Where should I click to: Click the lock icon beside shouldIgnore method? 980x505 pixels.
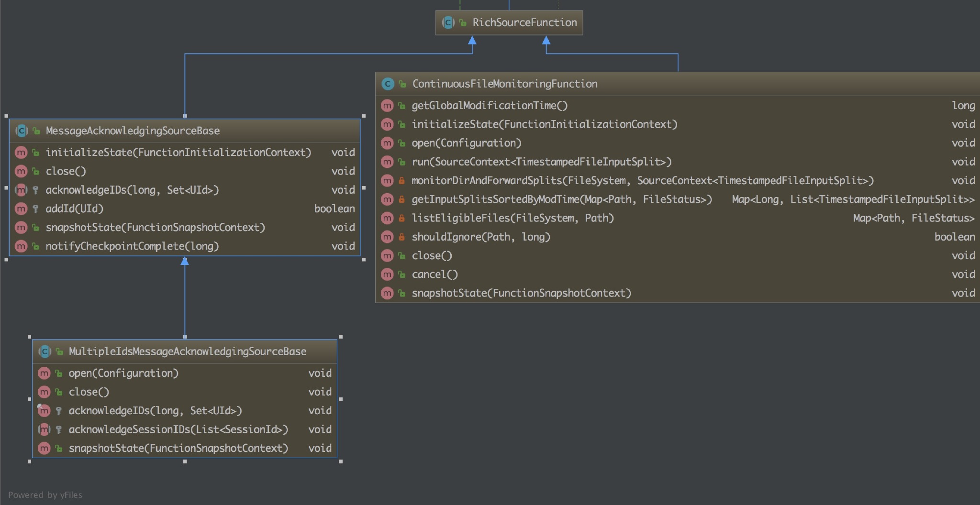point(401,237)
